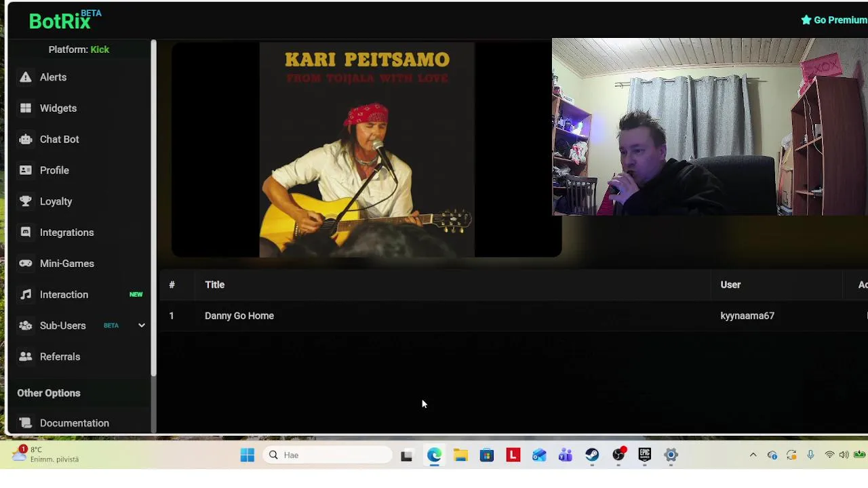This screenshot has height=488, width=868.
Task: Open the Profile page
Action: tap(54, 171)
